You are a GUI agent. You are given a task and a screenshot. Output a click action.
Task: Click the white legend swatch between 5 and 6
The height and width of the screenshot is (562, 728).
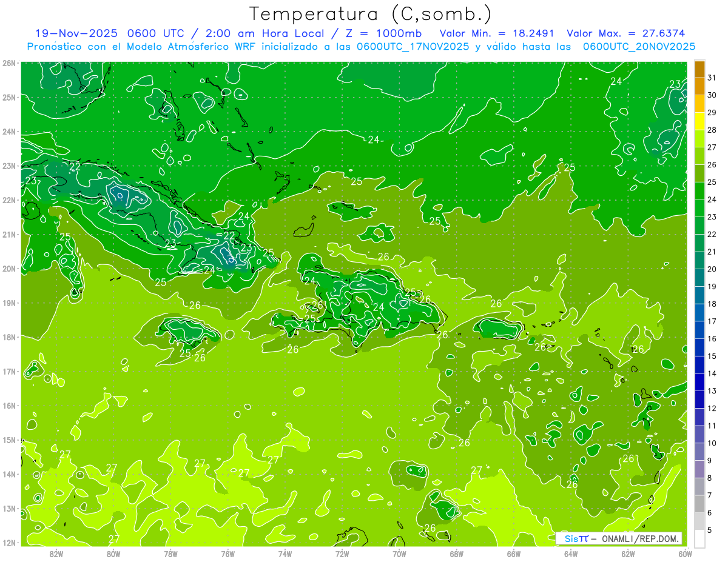pyautogui.click(x=699, y=521)
